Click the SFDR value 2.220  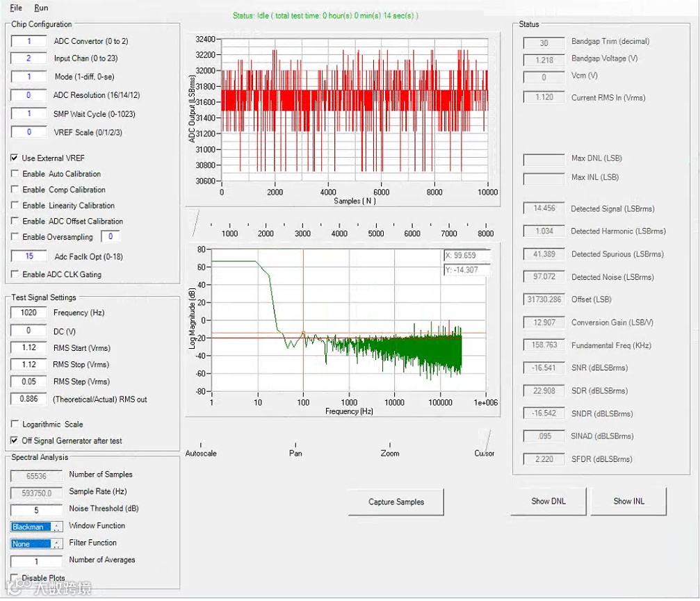[544, 459]
